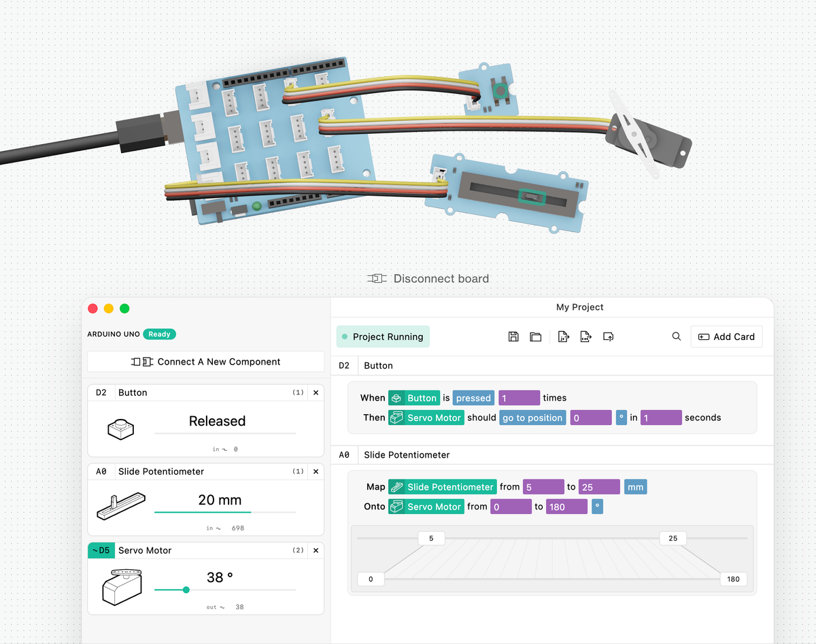Click the Slide Potentiometer 20 mm value bar
Viewport: 816px width, 644px height.
pos(225,511)
